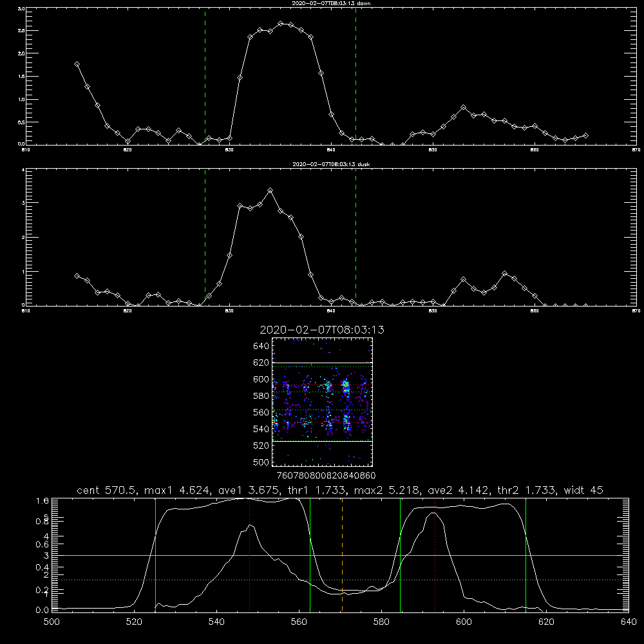Viewport: 644px width, 644px height.
Task: Click the "810" x-axis label under dusk plot
Action: click(x=26, y=311)
